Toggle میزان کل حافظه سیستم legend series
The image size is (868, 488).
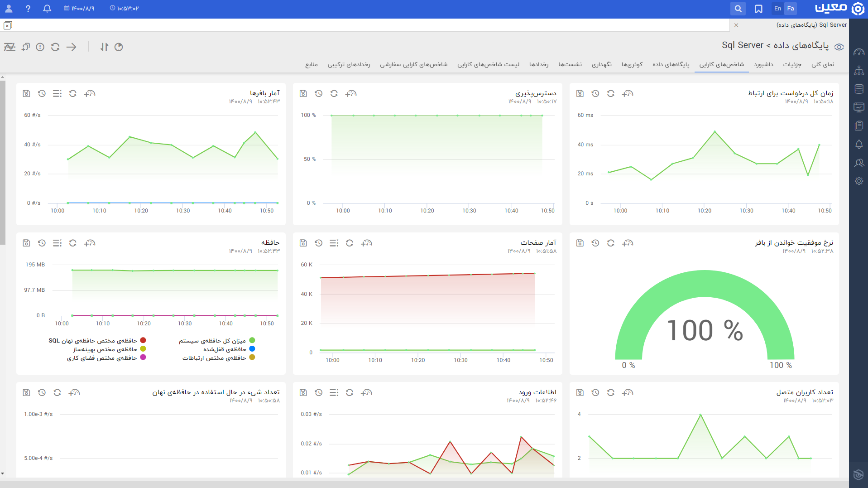(x=217, y=340)
